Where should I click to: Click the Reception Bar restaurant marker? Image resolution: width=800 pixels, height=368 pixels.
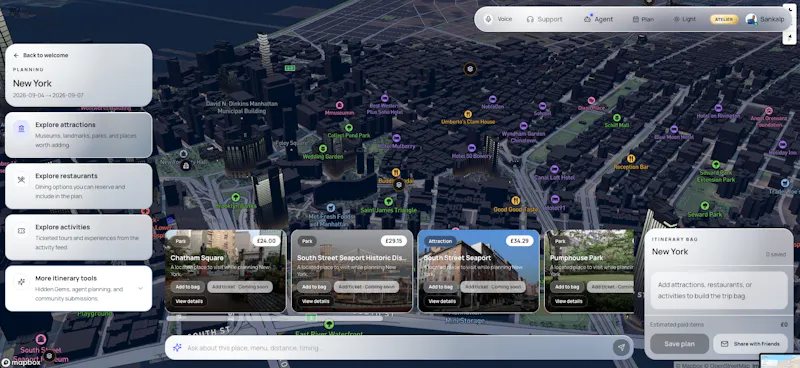(x=631, y=159)
